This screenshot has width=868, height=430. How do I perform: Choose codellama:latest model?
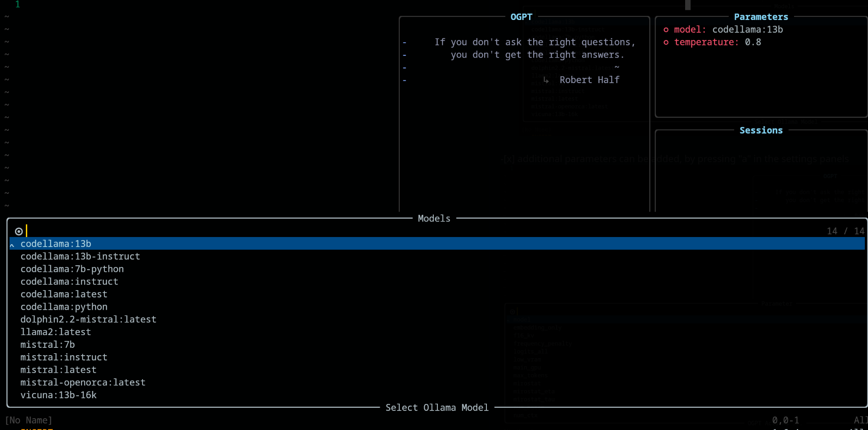(x=64, y=294)
